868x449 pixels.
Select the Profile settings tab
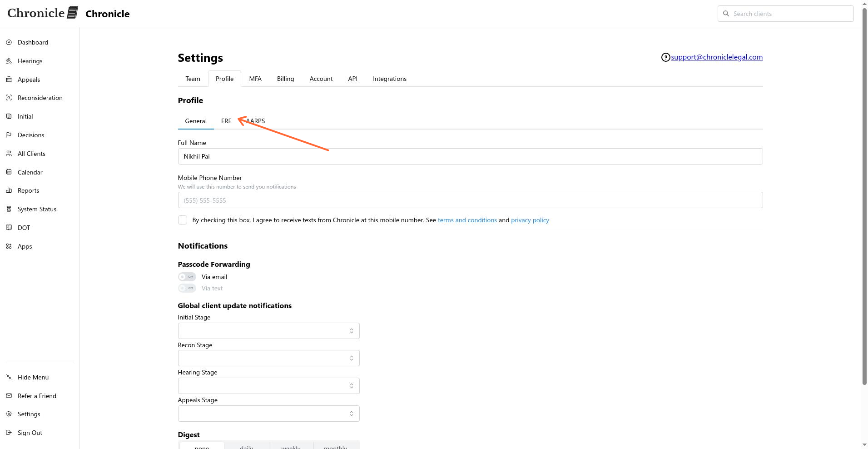pos(224,79)
